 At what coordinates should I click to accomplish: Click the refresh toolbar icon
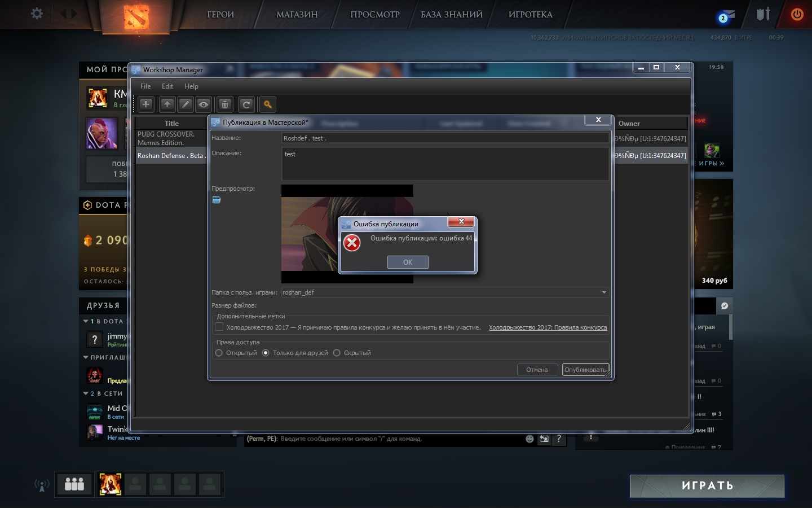246,104
